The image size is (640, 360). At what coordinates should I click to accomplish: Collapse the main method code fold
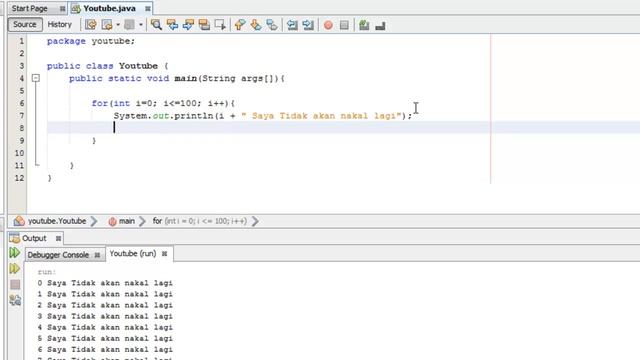pos(36,78)
